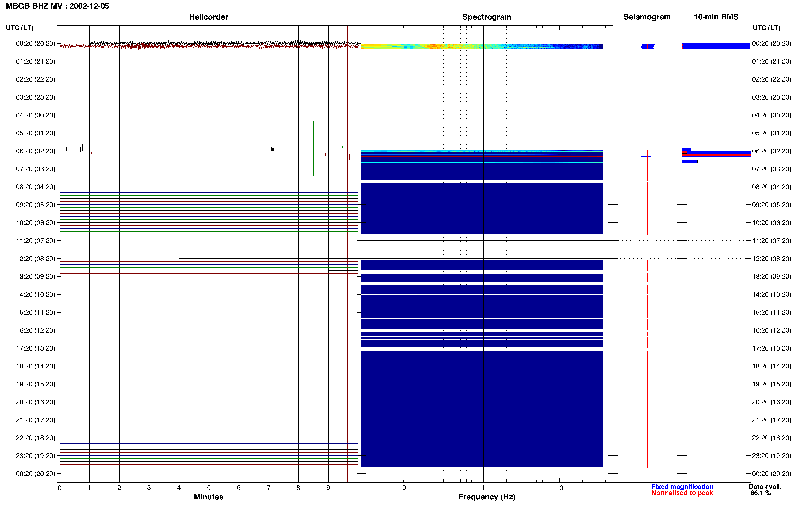Select tick "2" on the Minutes axis
This screenshot has width=812, height=508.
(119, 487)
